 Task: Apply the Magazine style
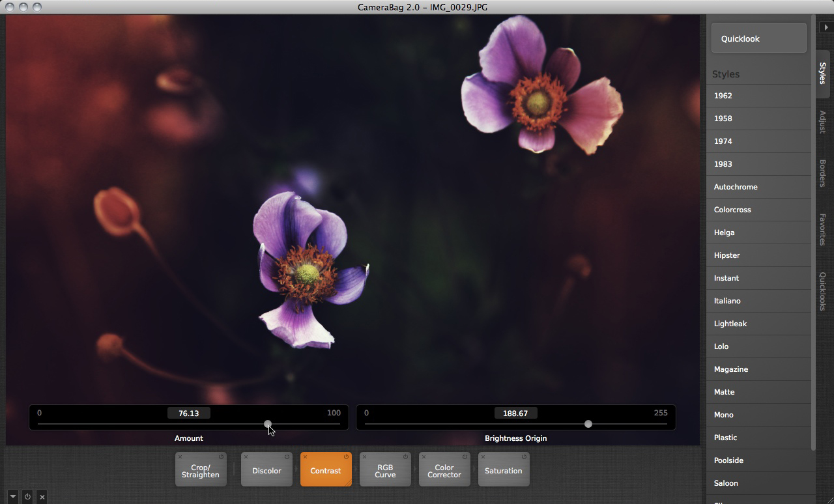[758, 369]
